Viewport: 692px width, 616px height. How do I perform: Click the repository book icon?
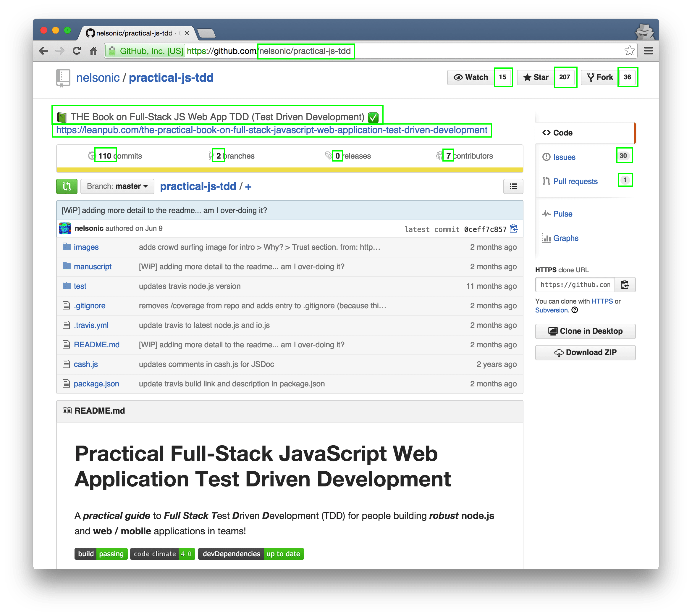63,78
